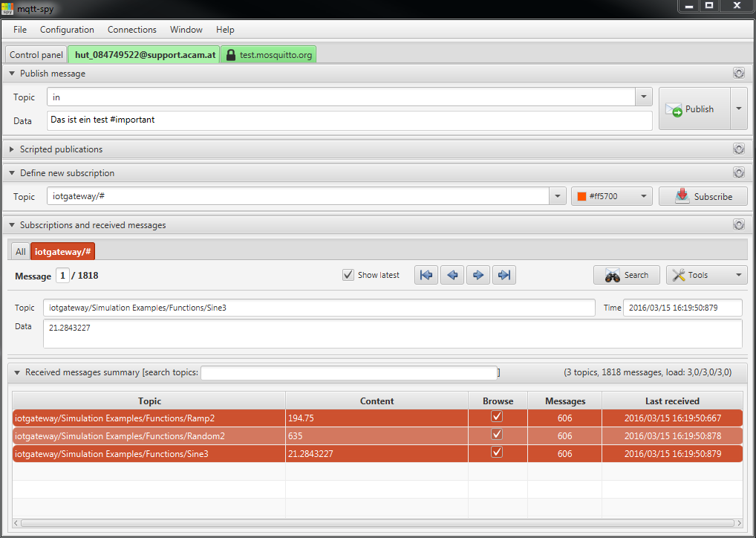Collapse the Received messages summary section

coord(17,372)
